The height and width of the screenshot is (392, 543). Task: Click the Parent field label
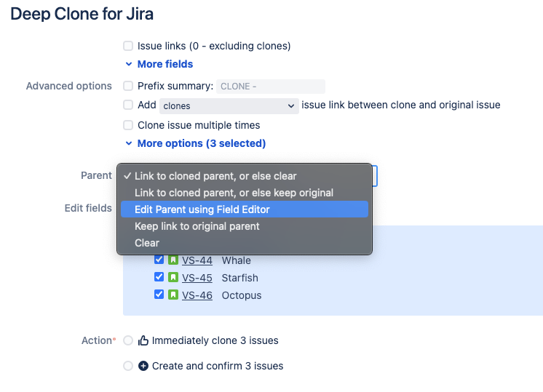pos(96,175)
